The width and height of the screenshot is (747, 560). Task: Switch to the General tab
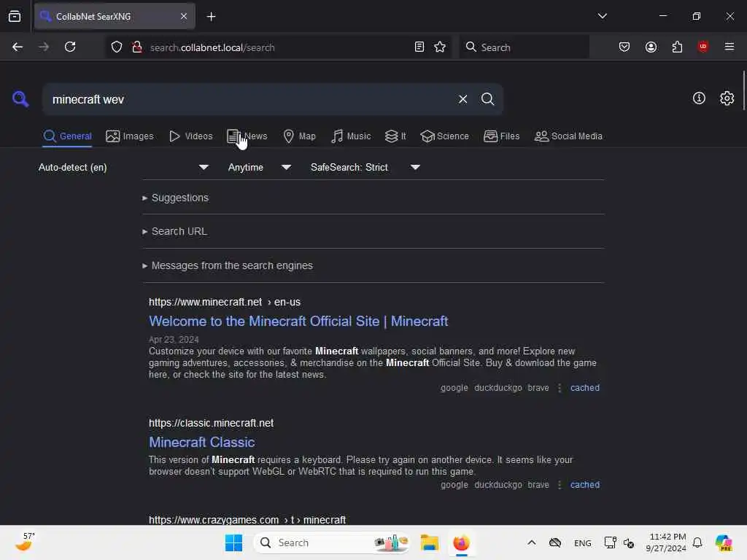click(67, 136)
